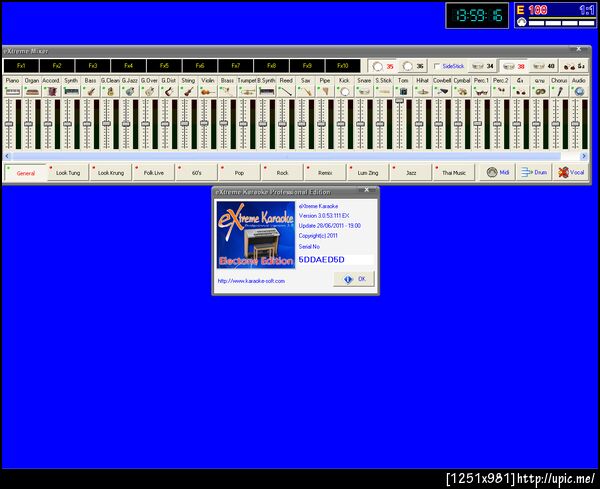Screen dimensions: 600x489
Task: Switch to the Lum Zing preset tab
Action: tap(368, 173)
